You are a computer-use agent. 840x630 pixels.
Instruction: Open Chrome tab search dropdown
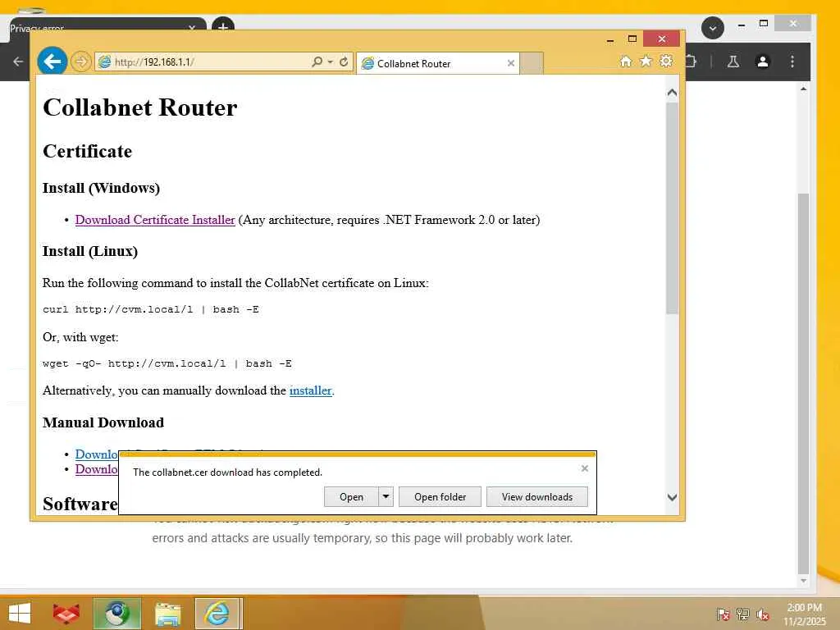pos(713,28)
